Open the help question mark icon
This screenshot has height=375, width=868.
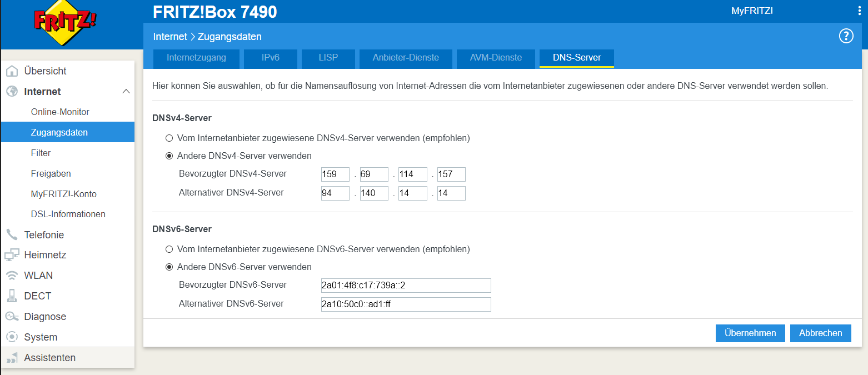coord(846,36)
